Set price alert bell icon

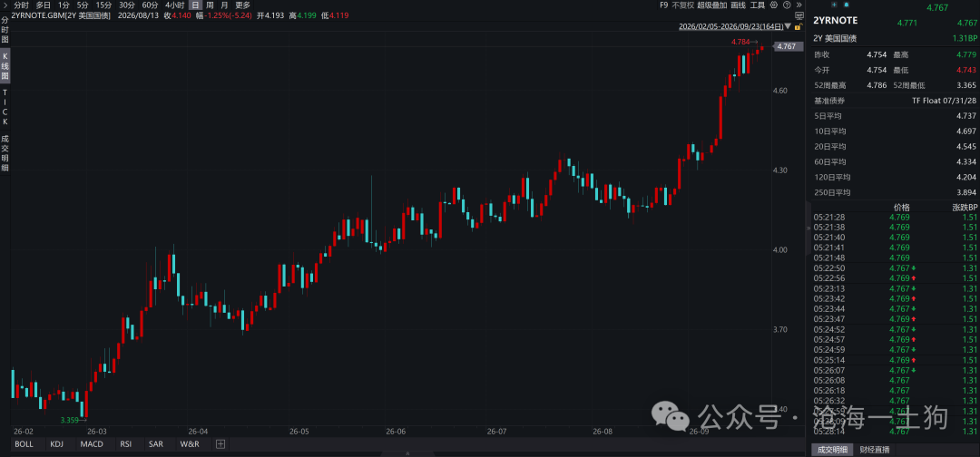click(x=847, y=5)
